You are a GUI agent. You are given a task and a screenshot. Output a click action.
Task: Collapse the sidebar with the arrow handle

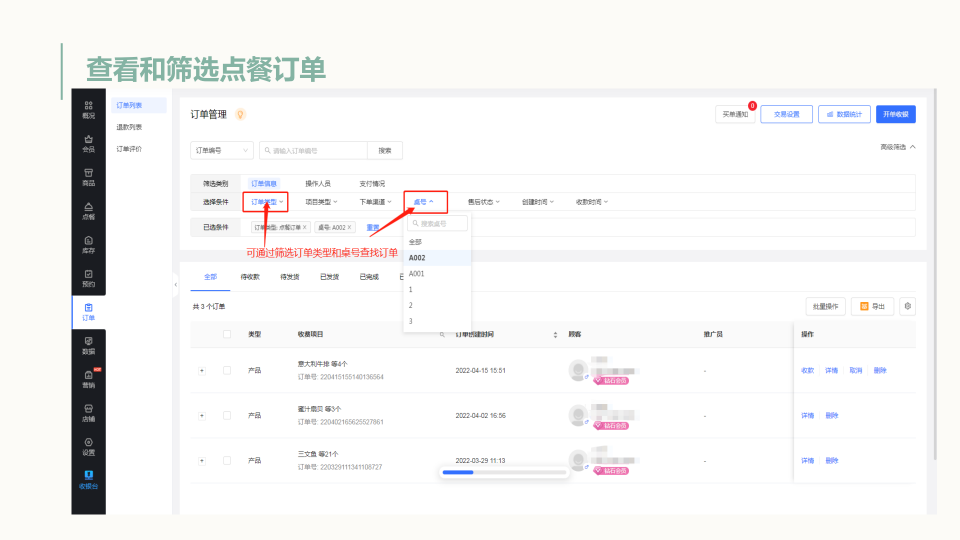click(176, 284)
